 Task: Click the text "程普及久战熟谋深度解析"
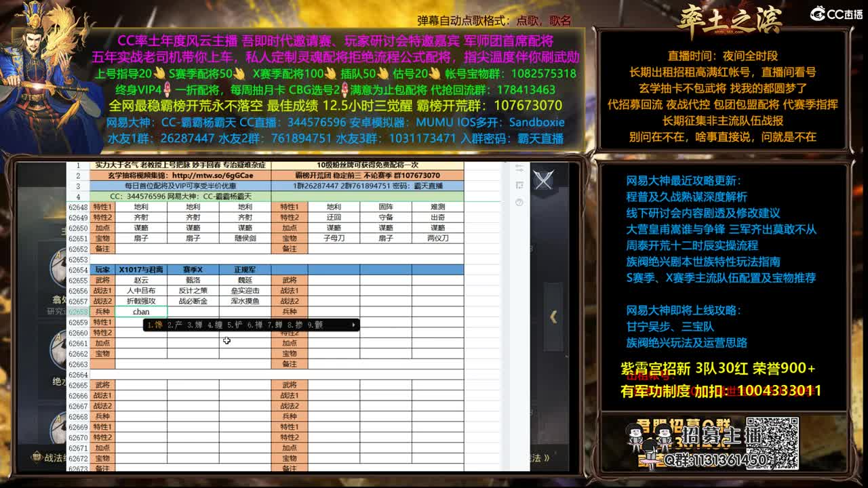(687, 197)
